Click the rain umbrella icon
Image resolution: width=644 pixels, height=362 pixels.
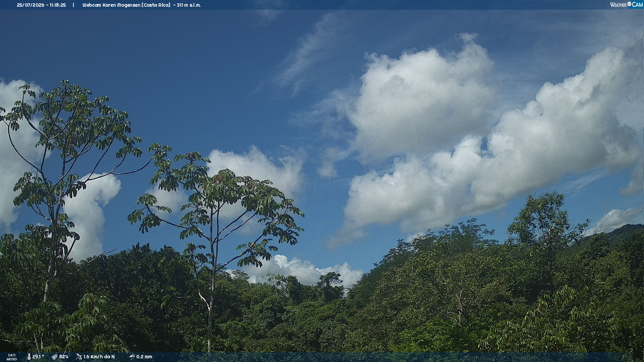[132, 357]
